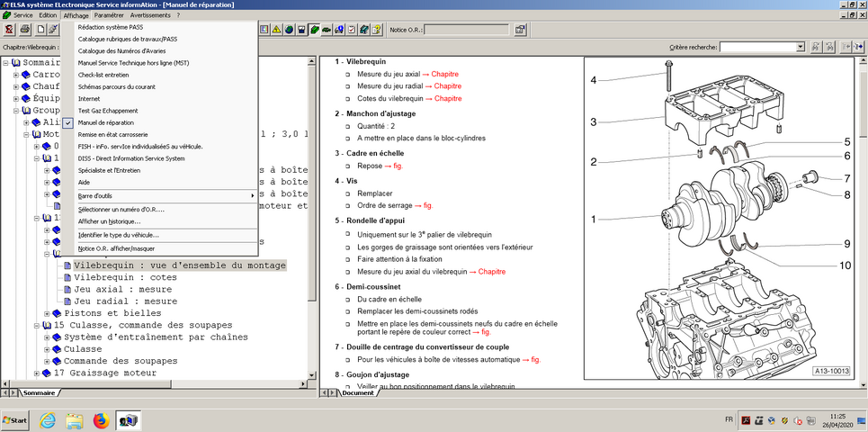Viewport: 868px width, 432px height.
Task: Click the tree pane vertical scrollbar
Action: (x=313, y=218)
